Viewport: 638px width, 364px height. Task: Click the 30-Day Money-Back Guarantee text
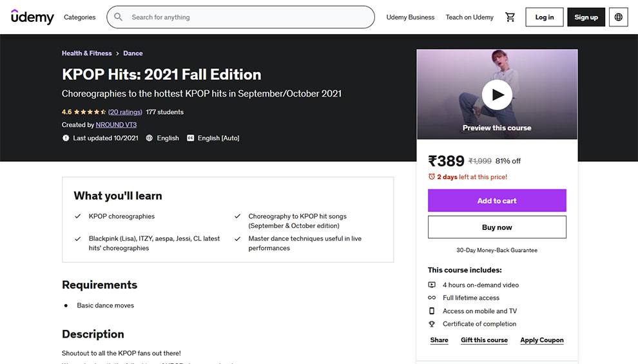497,250
